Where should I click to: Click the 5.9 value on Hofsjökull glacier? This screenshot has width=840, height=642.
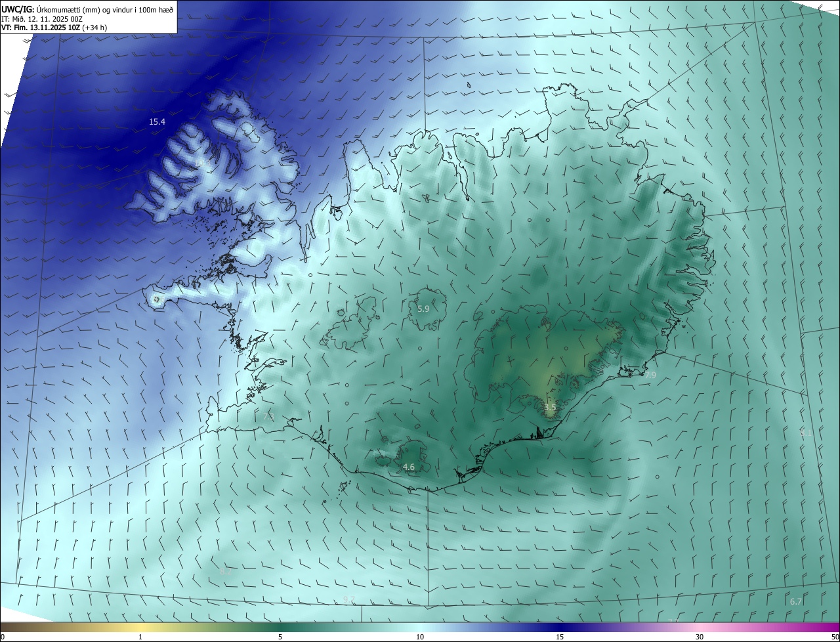tap(423, 309)
